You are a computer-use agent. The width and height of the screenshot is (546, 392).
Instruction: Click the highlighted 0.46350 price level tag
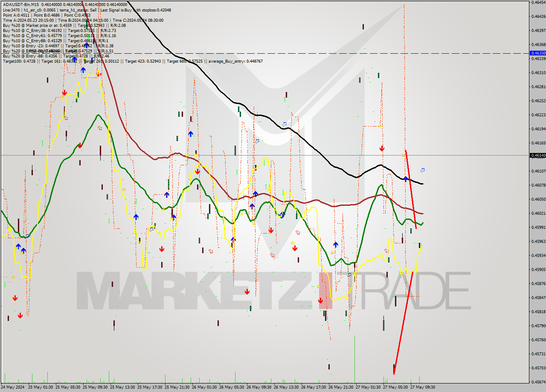537,53
